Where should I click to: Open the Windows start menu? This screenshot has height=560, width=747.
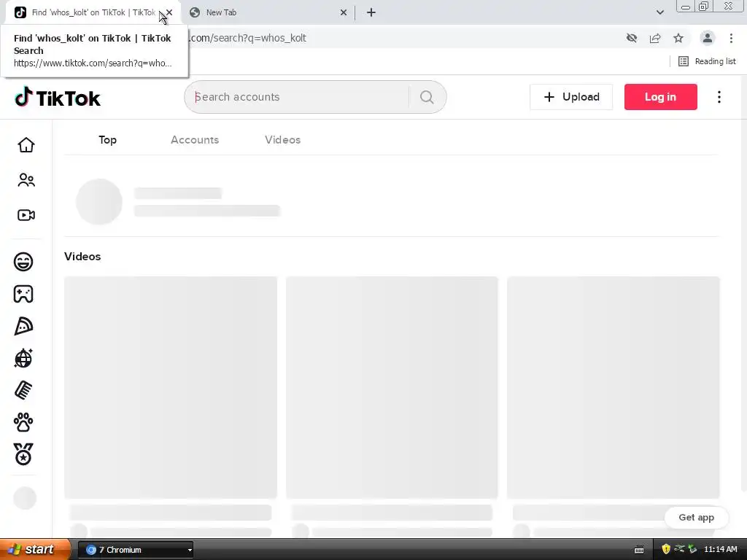point(34,550)
